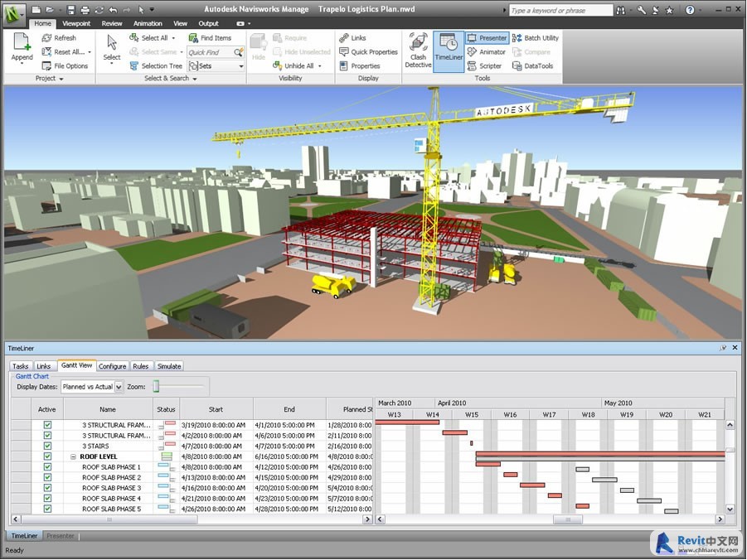This screenshot has width=747, height=560.
Task: Open the Display Dates dropdown
Action: pos(119,387)
